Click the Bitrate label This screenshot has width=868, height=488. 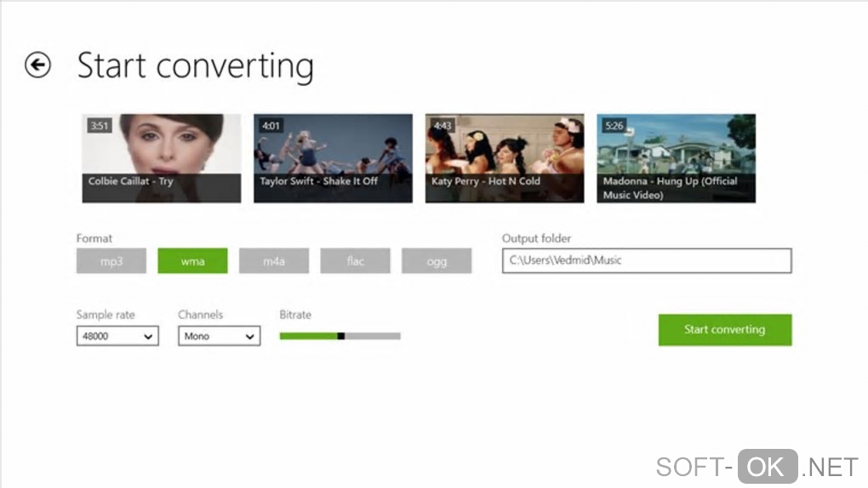point(295,315)
